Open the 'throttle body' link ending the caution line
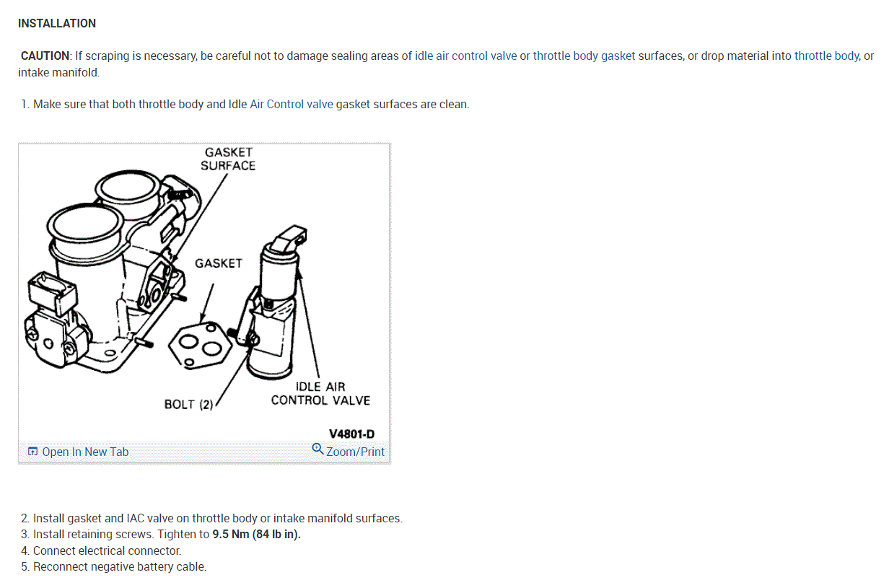This screenshot has width=889, height=588. (x=826, y=56)
